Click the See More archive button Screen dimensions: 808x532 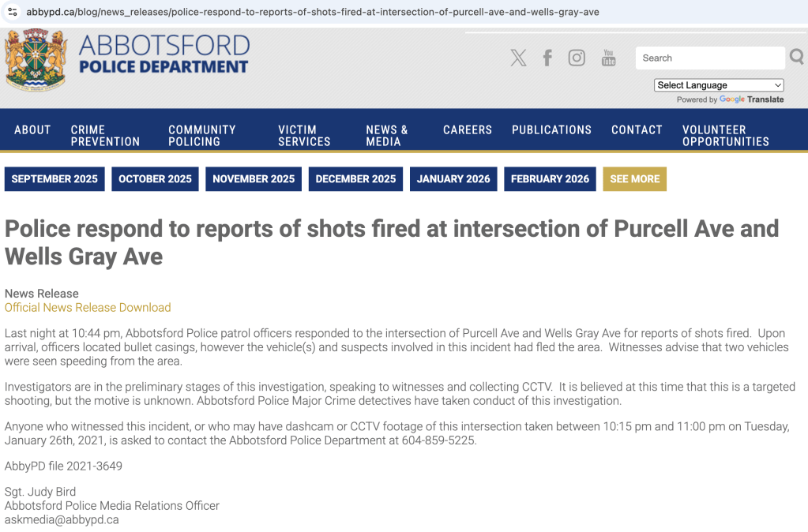tap(634, 179)
